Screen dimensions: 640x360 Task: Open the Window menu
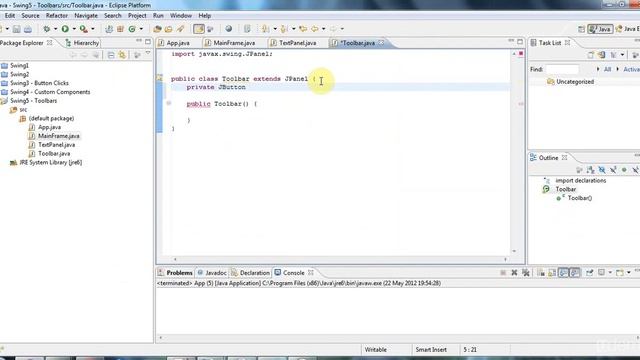click(x=180, y=16)
